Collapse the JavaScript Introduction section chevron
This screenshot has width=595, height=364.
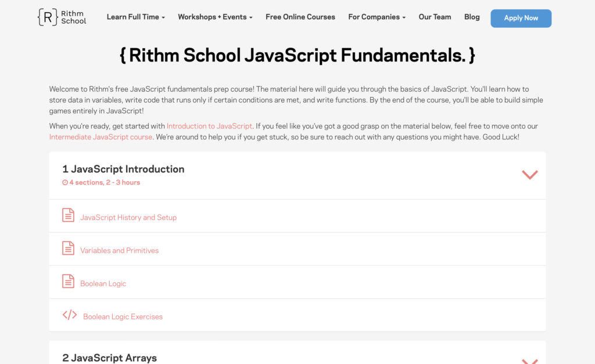(529, 175)
